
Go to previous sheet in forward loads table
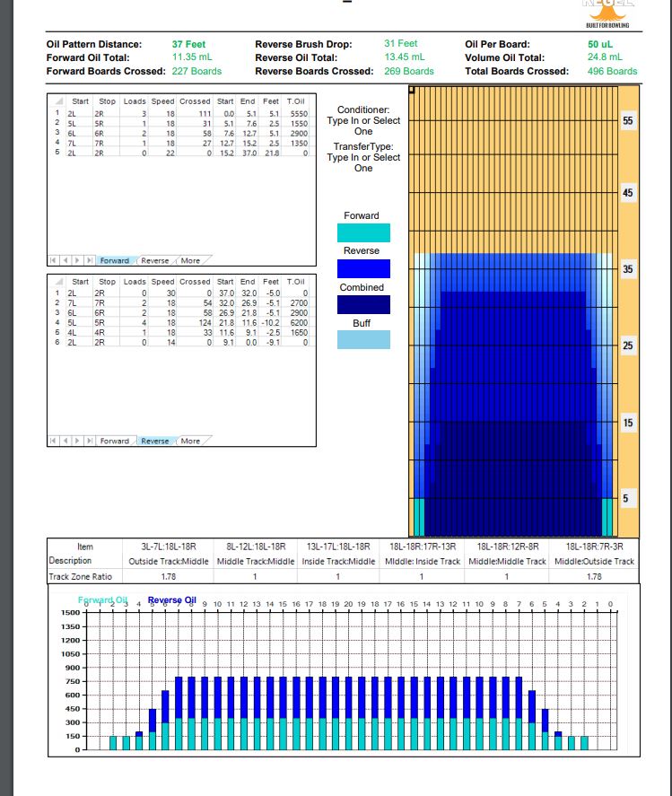65,260
